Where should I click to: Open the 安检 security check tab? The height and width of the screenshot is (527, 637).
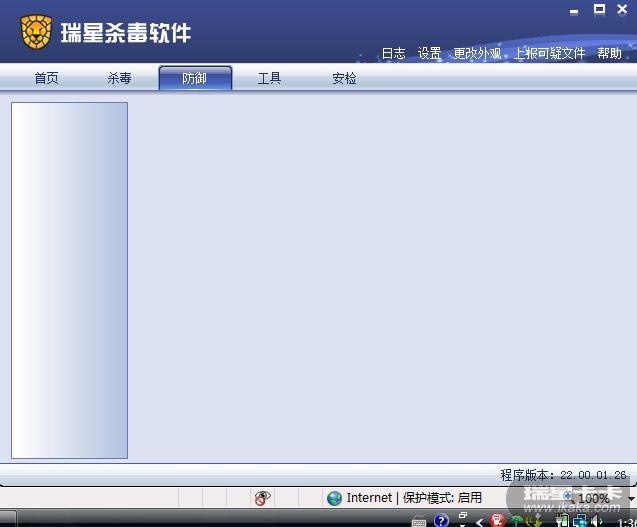[x=344, y=78]
